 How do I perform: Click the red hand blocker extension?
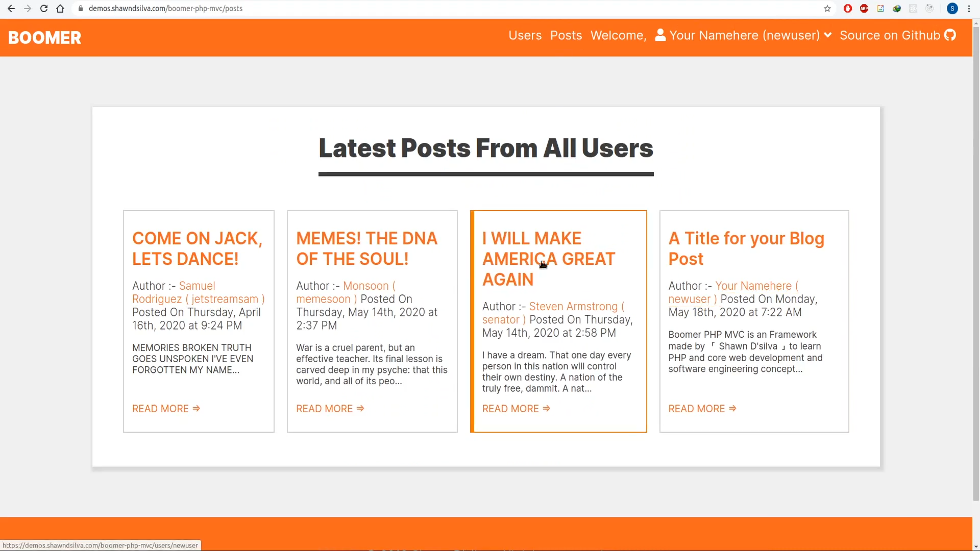coord(848,9)
